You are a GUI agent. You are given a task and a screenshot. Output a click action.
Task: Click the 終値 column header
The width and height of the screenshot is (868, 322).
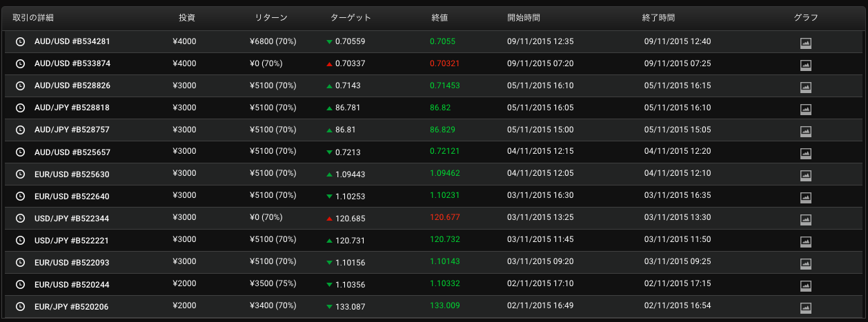click(x=440, y=17)
